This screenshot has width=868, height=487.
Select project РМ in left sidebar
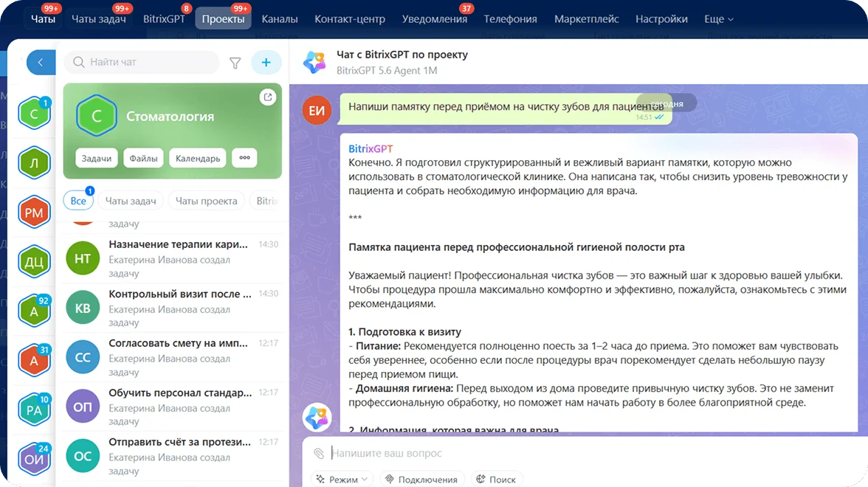point(34,213)
